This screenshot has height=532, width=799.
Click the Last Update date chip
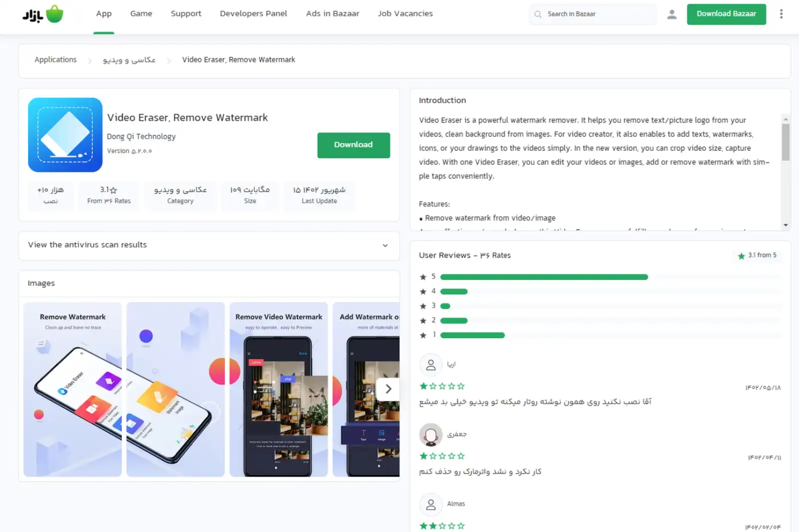[x=319, y=195]
